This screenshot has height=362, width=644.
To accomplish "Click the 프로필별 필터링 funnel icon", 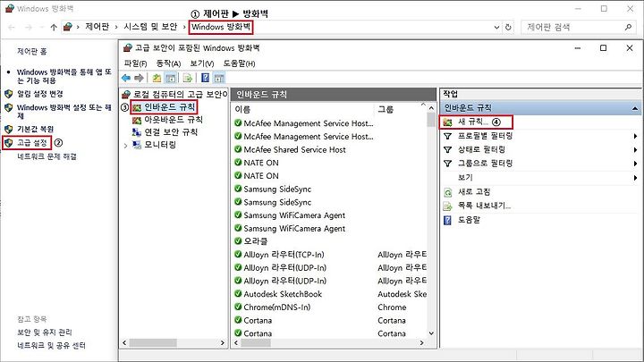I will point(448,136).
